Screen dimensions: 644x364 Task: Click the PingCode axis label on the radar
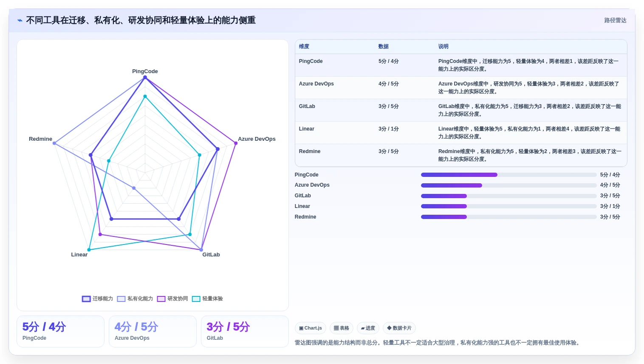point(145,71)
